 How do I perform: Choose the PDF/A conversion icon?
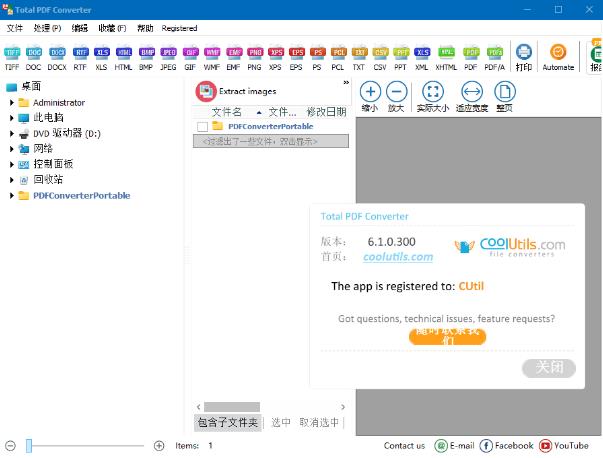point(495,58)
